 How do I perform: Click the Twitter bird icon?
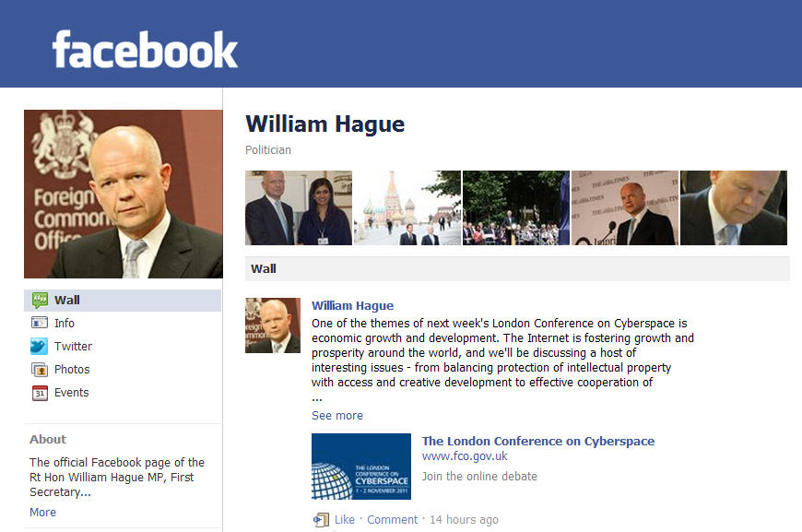pos(40,347)
